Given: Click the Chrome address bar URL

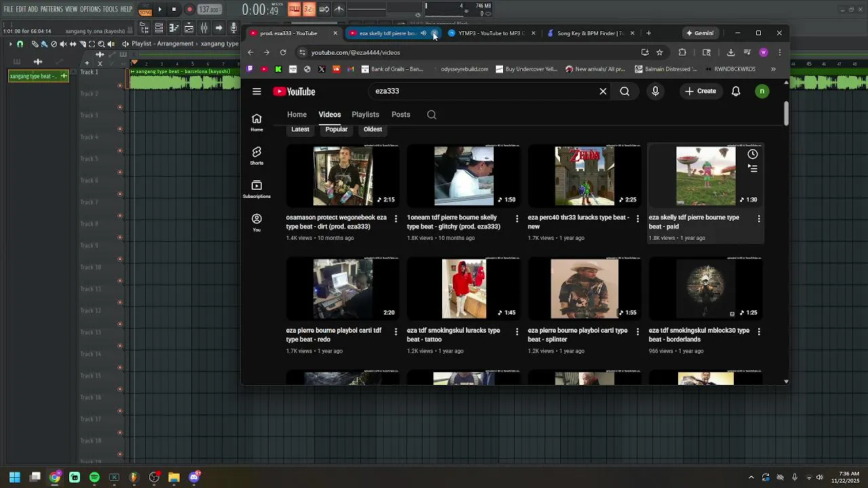Looking at the screenshot, I should (x=355, y=52).
